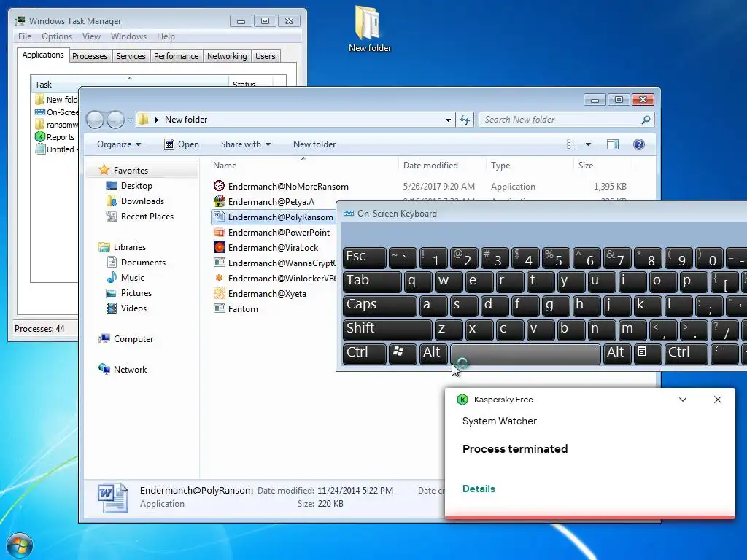
Task: Hit the Esc key on On-Screen Keyboard
Action: click(x=364, y=257)
